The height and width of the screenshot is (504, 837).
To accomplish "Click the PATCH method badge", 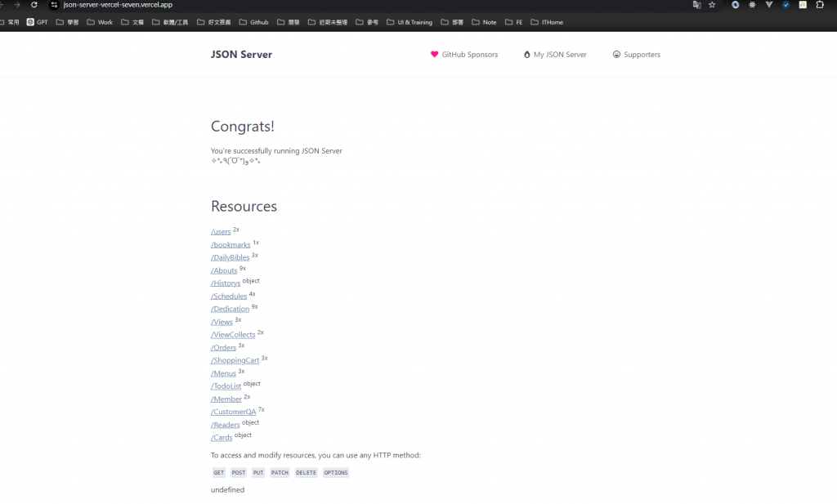I will tap(280, 472).
